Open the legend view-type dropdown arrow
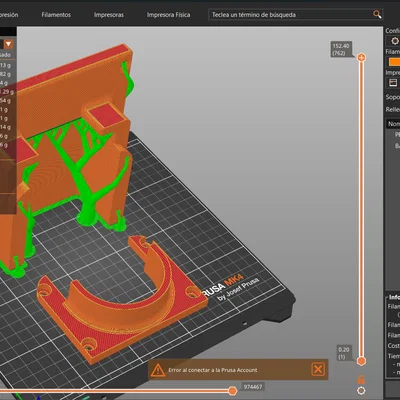Screen dimensions: 400x400 click(x=8, y=44)
